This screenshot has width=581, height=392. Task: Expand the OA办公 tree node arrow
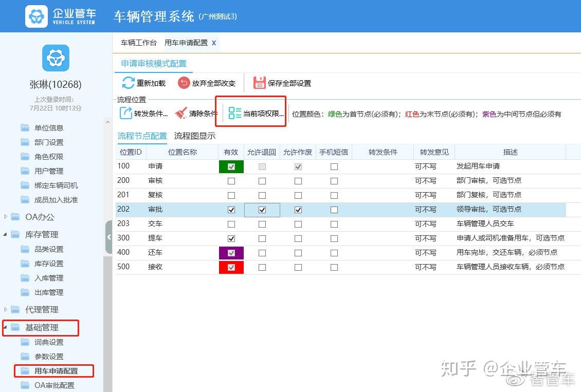tap(5, 217)
